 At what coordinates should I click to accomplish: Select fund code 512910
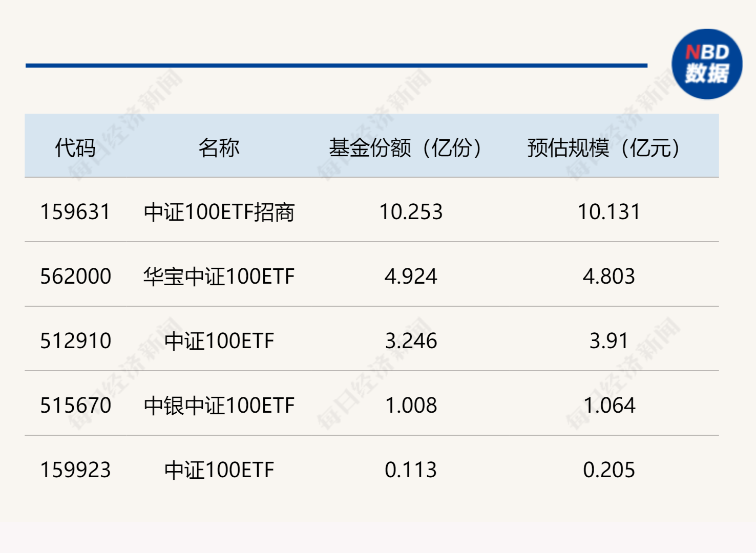[75, 341]
